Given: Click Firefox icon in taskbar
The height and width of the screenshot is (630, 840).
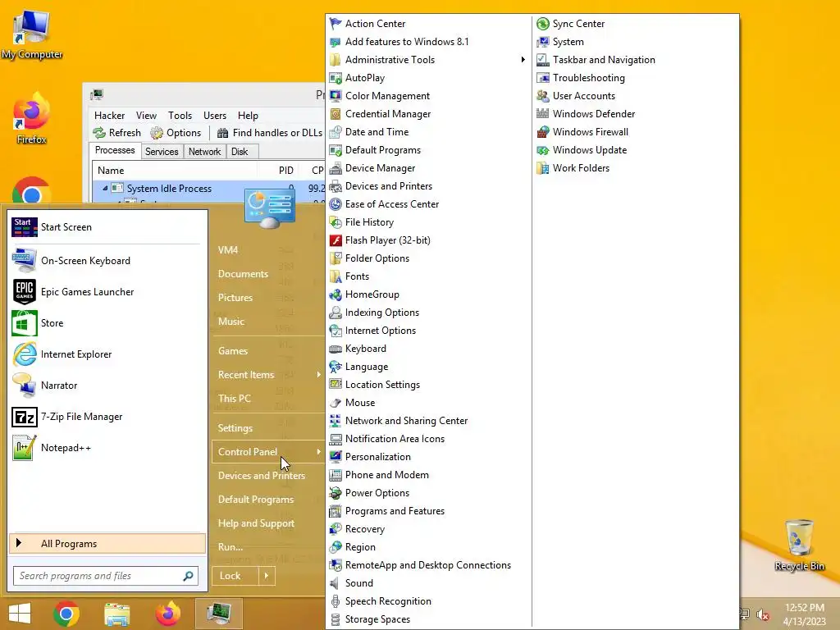Looking at the screenshot, I should [x=167, y=614].
